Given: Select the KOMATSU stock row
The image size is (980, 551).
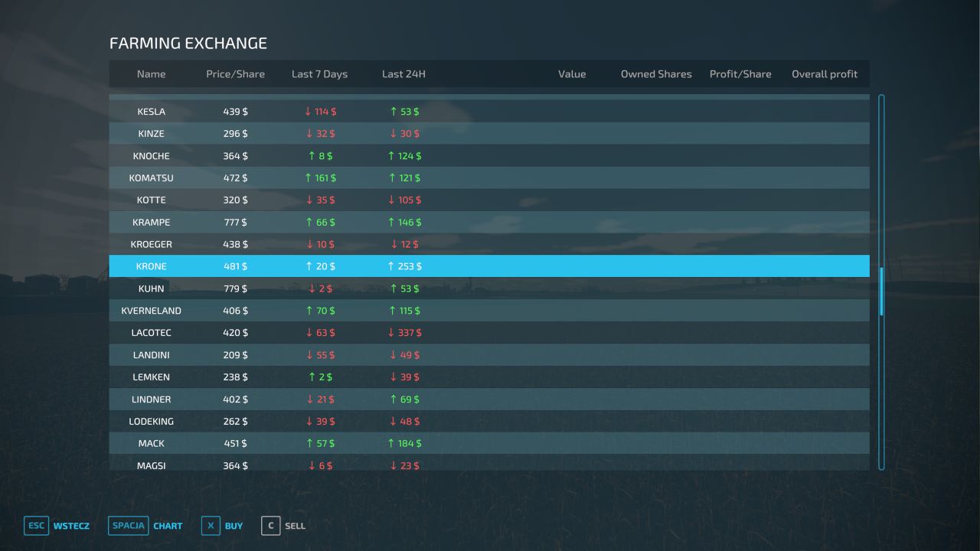Looking at the screenshot, I should [489, 178].
